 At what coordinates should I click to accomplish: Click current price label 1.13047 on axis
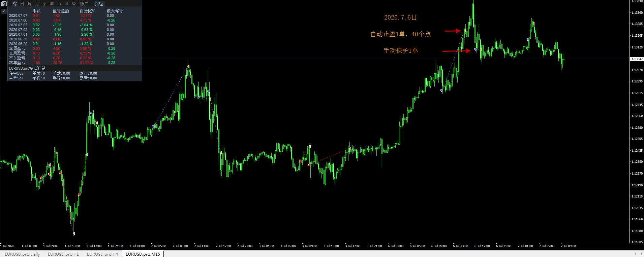click(x=637, y=59)
